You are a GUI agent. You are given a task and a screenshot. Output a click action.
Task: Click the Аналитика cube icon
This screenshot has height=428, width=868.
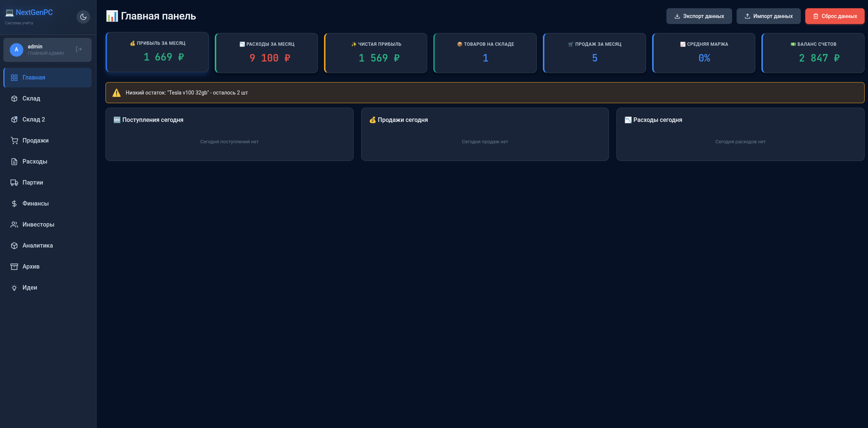pos(14,246)
